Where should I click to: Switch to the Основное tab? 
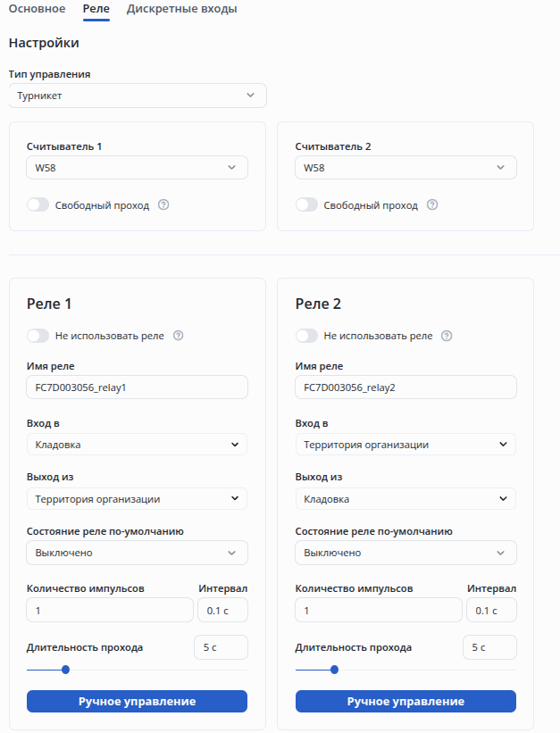pos(37,9)
